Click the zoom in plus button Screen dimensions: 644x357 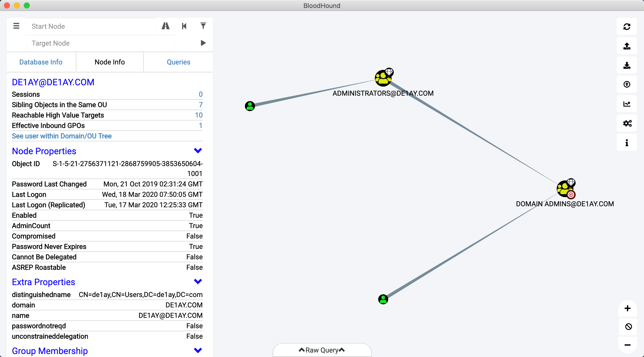tap(627, 308)
